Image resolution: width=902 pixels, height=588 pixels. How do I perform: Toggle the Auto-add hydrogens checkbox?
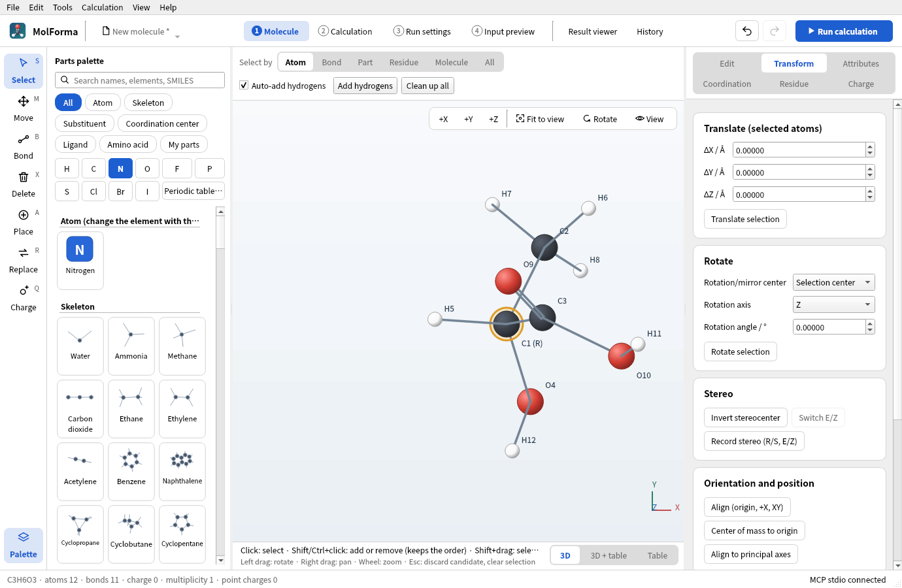tap(244, 86)
